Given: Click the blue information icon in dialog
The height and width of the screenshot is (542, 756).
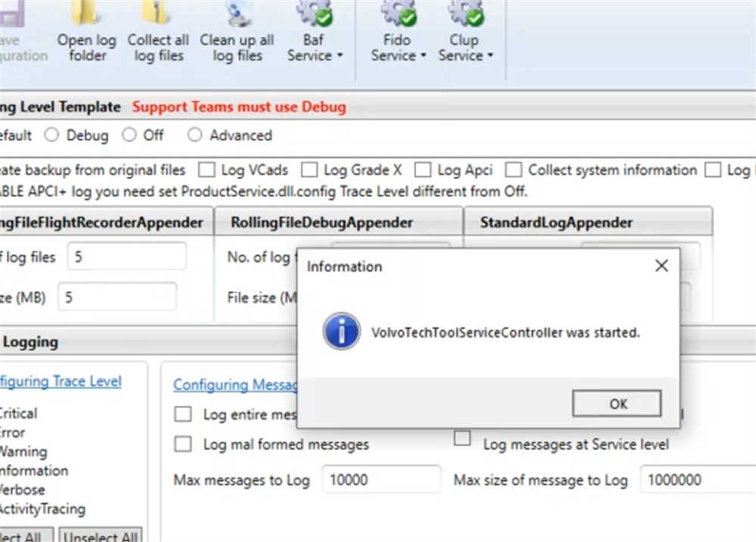Looking at the screenshot, I should coord(342,332).
